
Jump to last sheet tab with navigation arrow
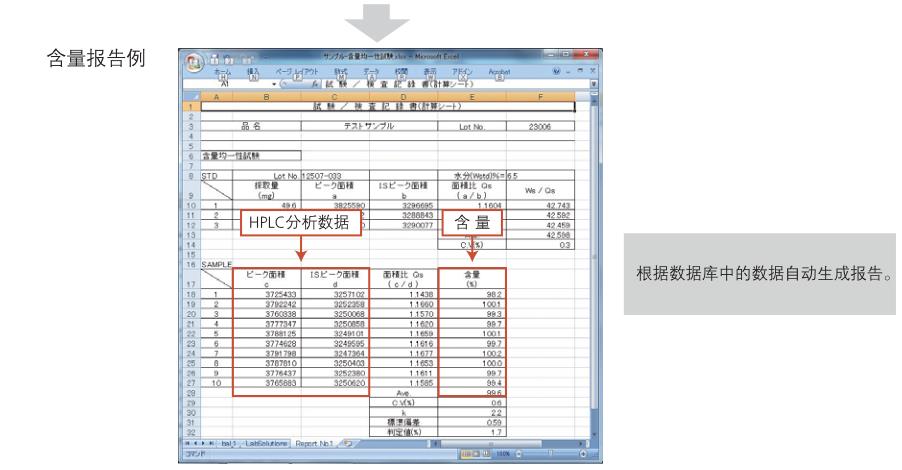(x=212, y=444)
